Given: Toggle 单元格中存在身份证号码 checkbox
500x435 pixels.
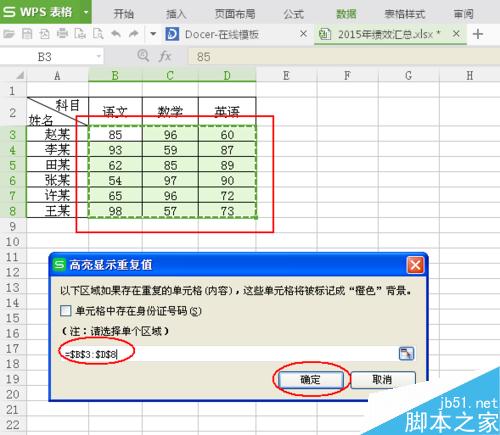Looking at the screenshot, I should (x=66, y=311).
